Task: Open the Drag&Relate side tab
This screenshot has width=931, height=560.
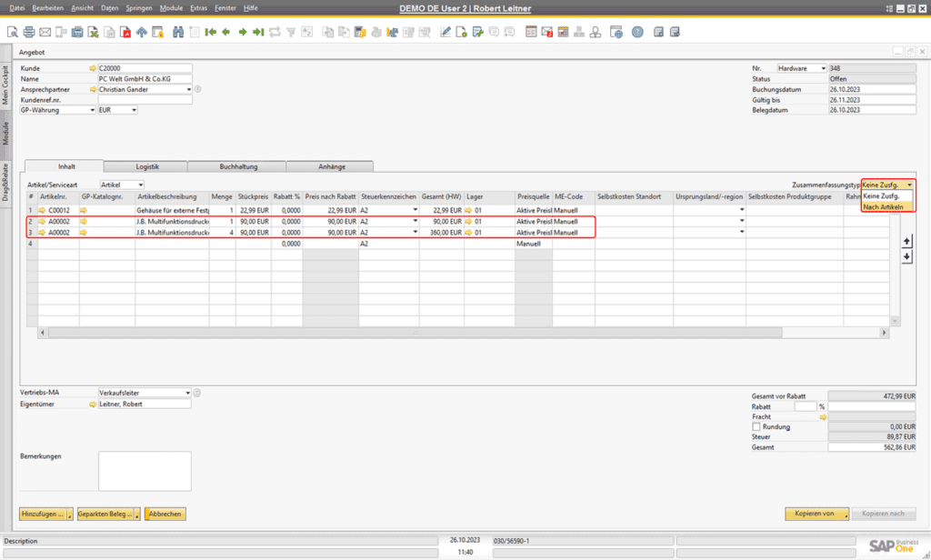Action: 5,183
